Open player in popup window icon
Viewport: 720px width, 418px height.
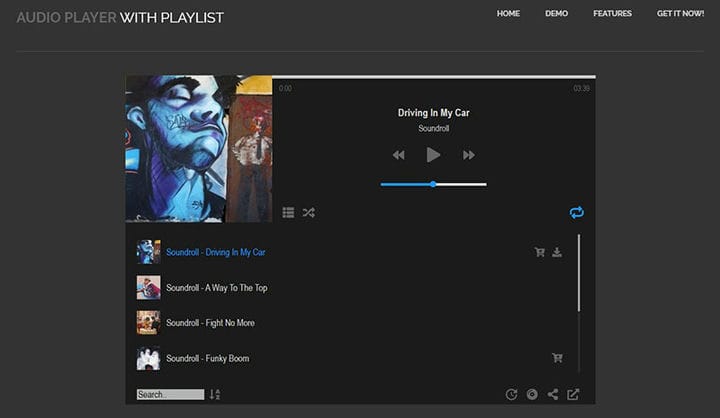pyautogui.click(x=573, y=395)
